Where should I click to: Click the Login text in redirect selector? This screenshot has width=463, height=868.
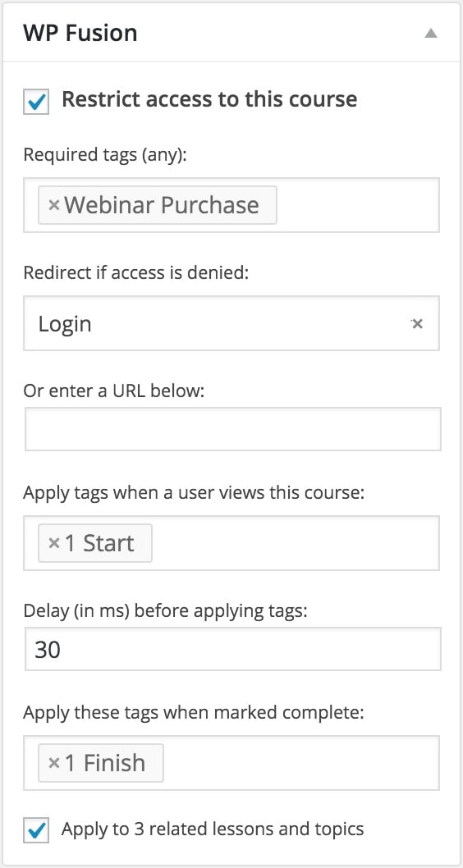tap(65, 324)
